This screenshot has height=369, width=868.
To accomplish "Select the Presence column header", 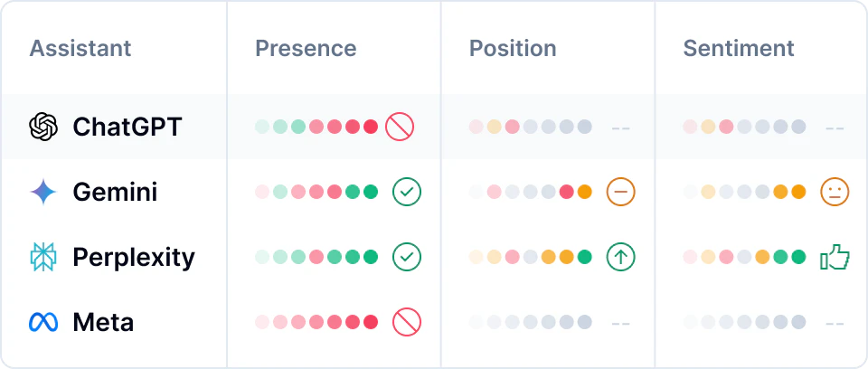I will [306, 48].
